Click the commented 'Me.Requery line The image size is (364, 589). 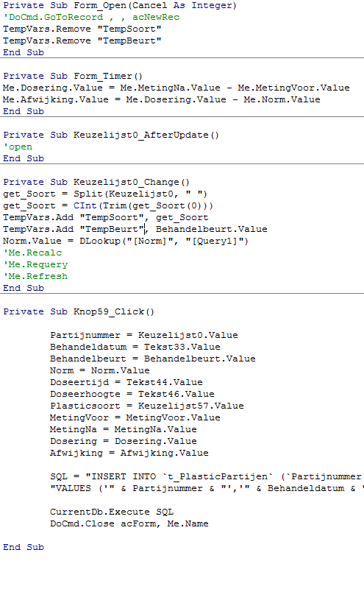35,265
